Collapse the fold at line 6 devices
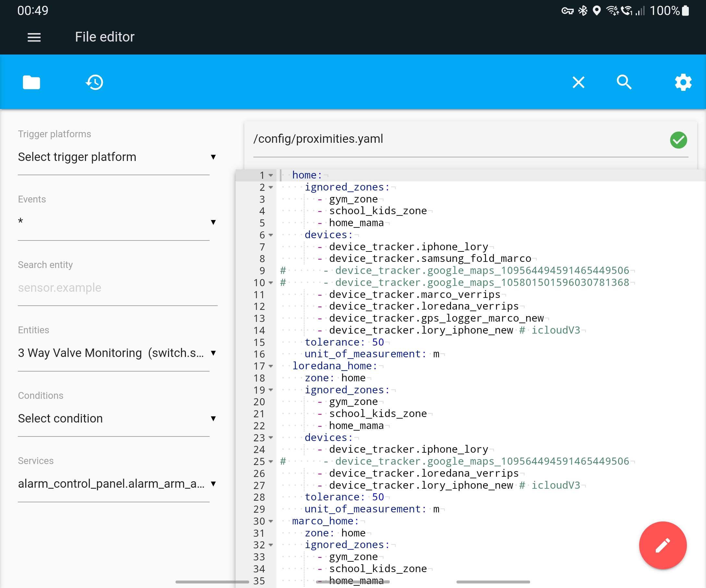 click(271, 235)
